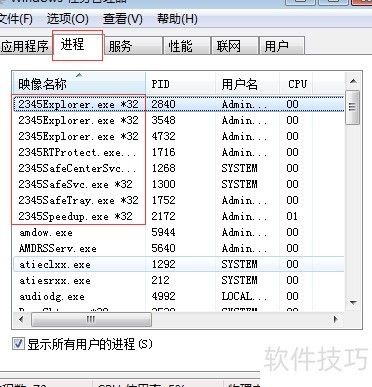Open the 文件(F) menu
This screenshot has height=387, width=372.
(x=16, y=19)
